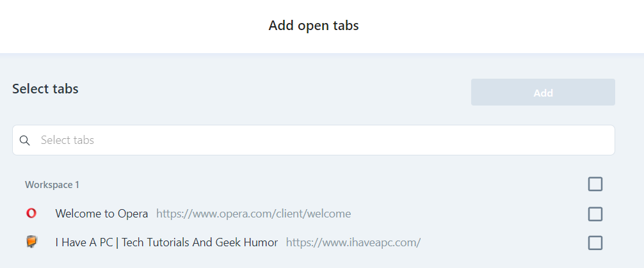This screenshot has width=644, height=268.
Task: Click the 'Select tabs' placeholder text
Action: (67, 140)
